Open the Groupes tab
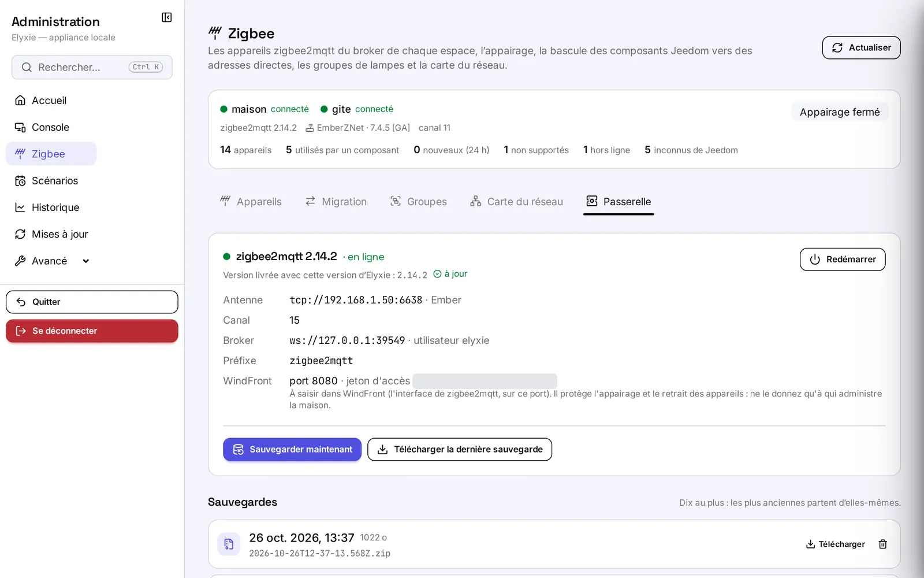The width and height of the screenshot is (924, 578). [x=419, y=201]
